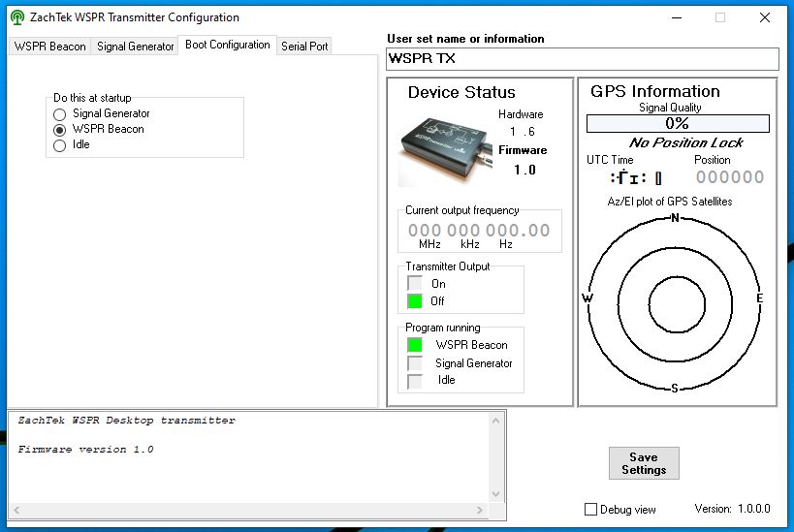Viewport: 794px width, 532px height.
Task: Choose Signal Generator startup radio option
Action: (59, 114)
